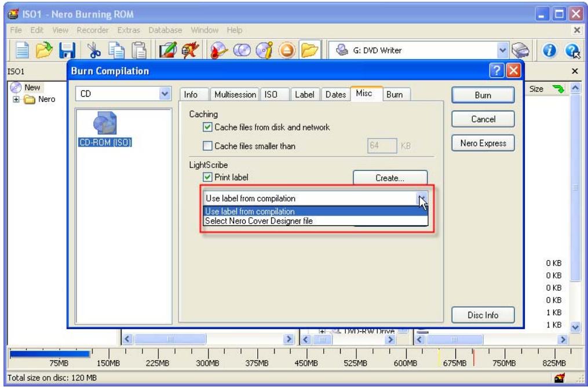Select the CD-ROM (ISO) compilation type icon
The height and width of the screenshot is (387, 588).
[104, 129]
